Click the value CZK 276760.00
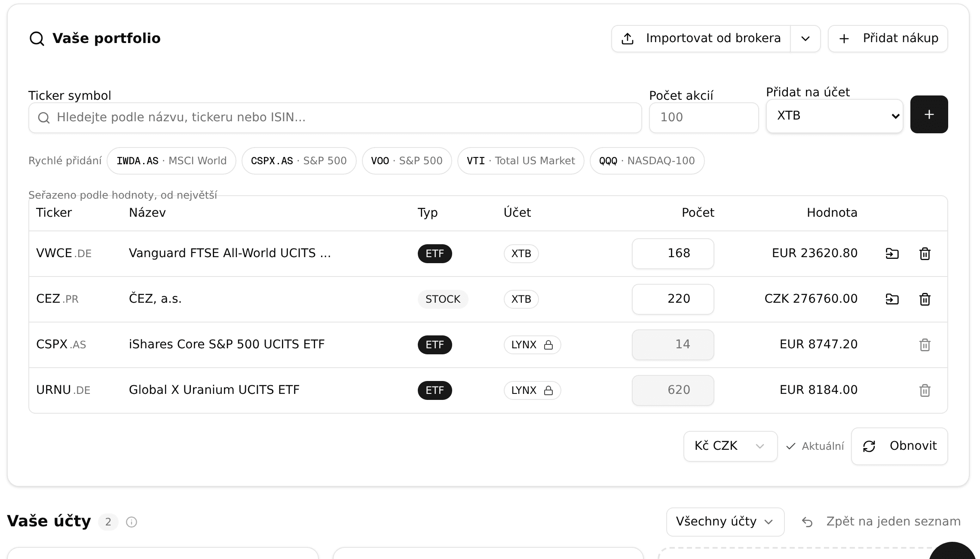 [811, 299]
